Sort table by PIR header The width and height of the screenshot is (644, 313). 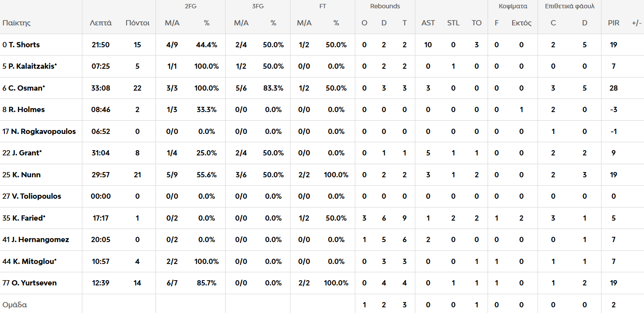(613, 23)
